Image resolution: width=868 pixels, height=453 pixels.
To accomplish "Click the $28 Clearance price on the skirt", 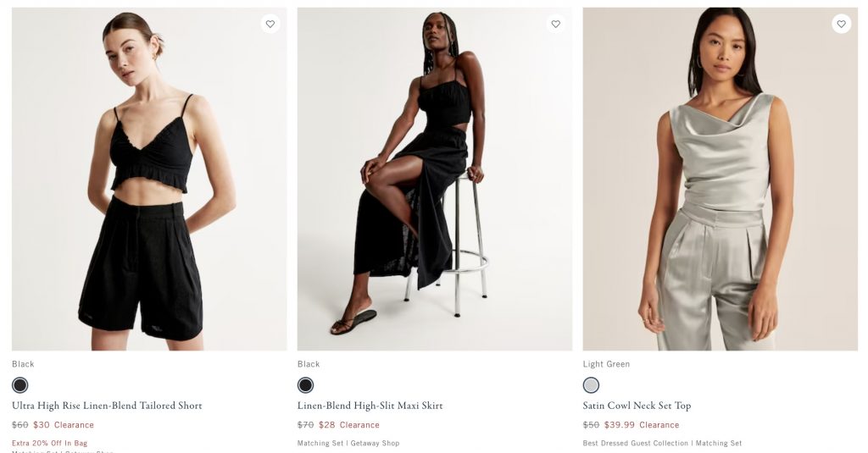I will [x=327, y=425].
